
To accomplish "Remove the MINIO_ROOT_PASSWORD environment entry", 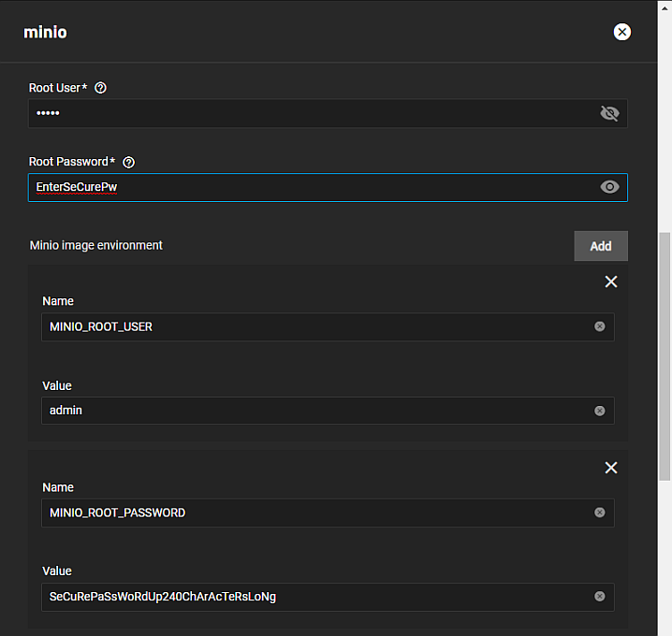I will click(x=611, y=468).
